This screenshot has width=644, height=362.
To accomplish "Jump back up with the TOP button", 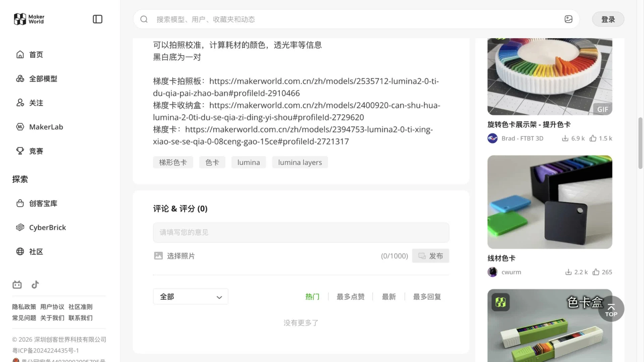I will [611, 309].
